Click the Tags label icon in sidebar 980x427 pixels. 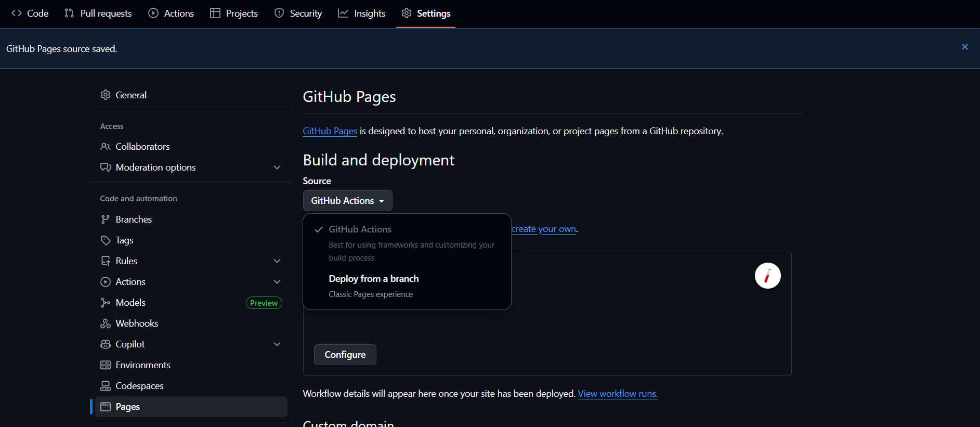(106, 240)
